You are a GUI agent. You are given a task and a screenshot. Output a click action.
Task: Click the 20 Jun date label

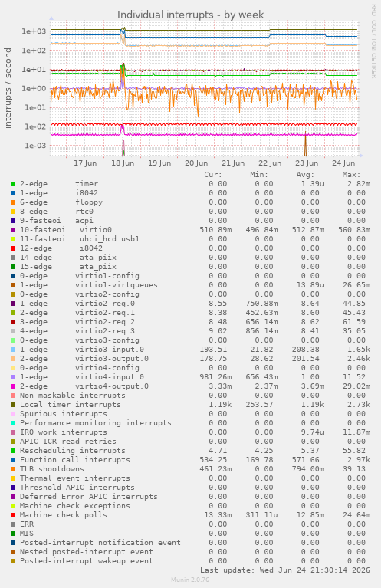pyautogui.click(x=196, y=163)
